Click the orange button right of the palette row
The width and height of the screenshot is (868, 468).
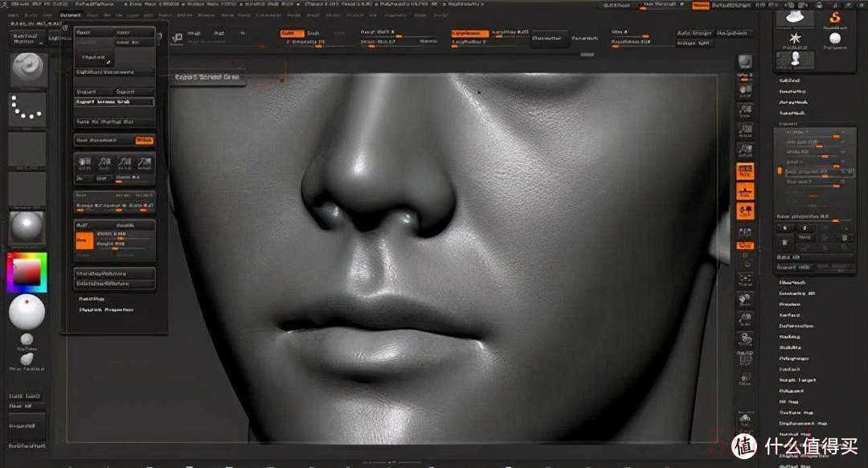144,140
